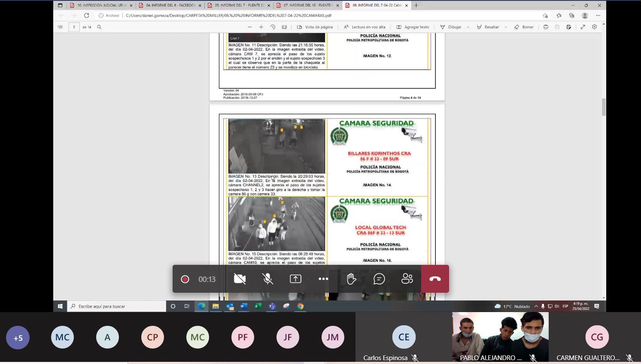Image resolution: width=641 pixels, height=364 pixels.
Task: Expand the Resaltar dropdown arrow
Action: click(506, 27)
